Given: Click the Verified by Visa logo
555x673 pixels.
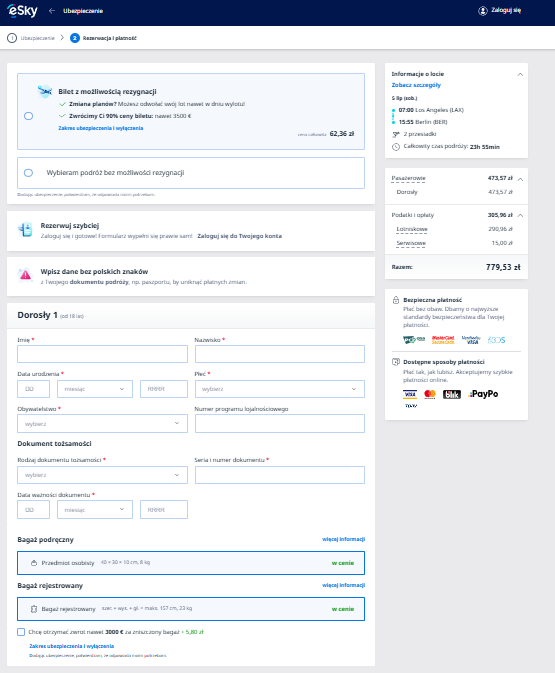Looking at the screenshot, I should [471, 340].
